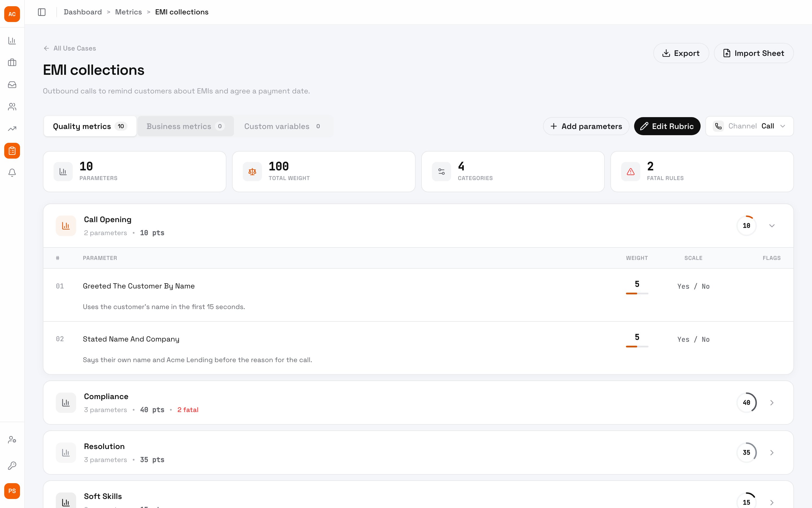The width and height of the screenshot is (812, 508).
Task: Click the Call Opening category chart icon
Action: click(x=66, y=226)
